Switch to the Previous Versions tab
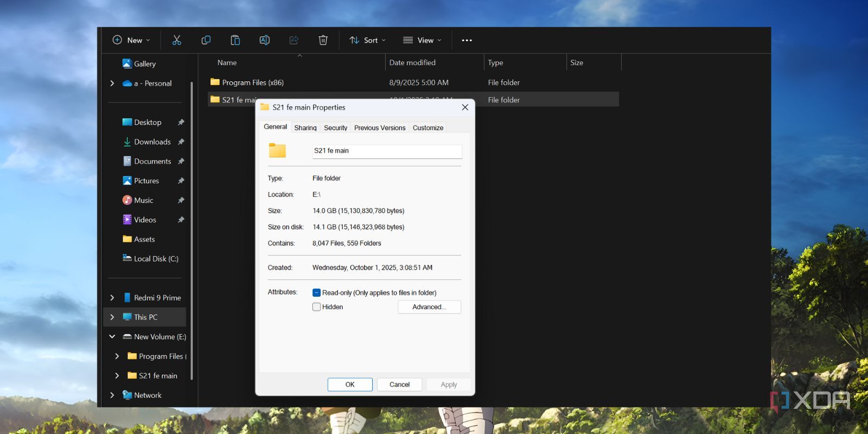This screenshot has height=434, width=868. (380, 128)
